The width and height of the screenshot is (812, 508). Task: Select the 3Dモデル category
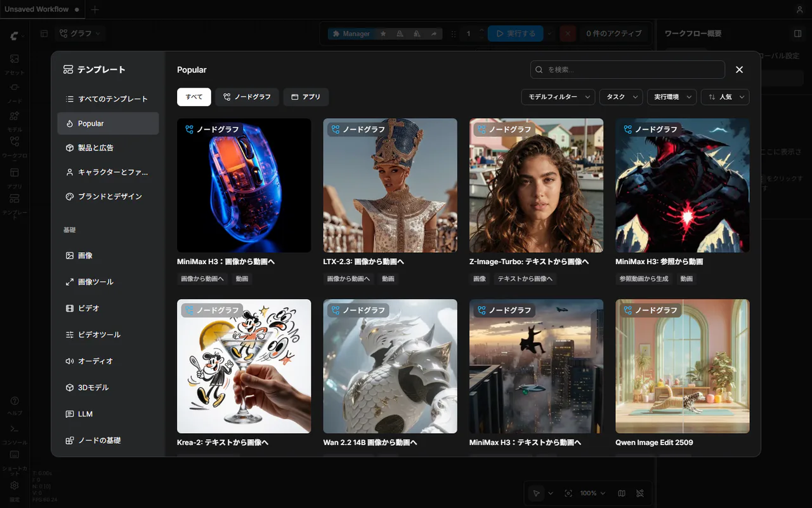108,388
